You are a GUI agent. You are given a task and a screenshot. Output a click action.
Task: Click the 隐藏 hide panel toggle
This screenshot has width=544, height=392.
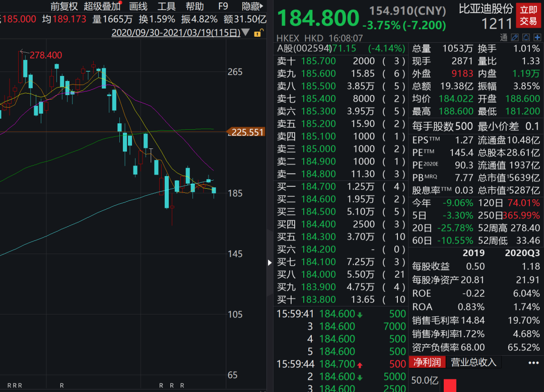coord(252,6)
